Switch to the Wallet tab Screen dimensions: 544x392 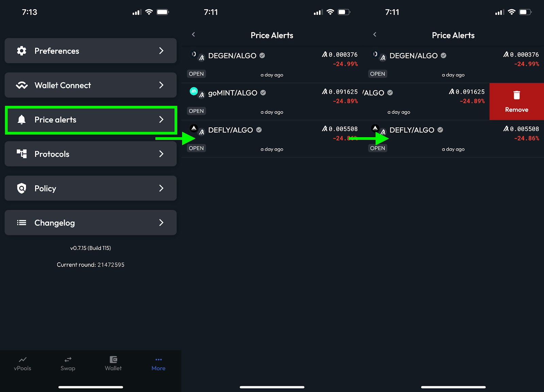113,364
